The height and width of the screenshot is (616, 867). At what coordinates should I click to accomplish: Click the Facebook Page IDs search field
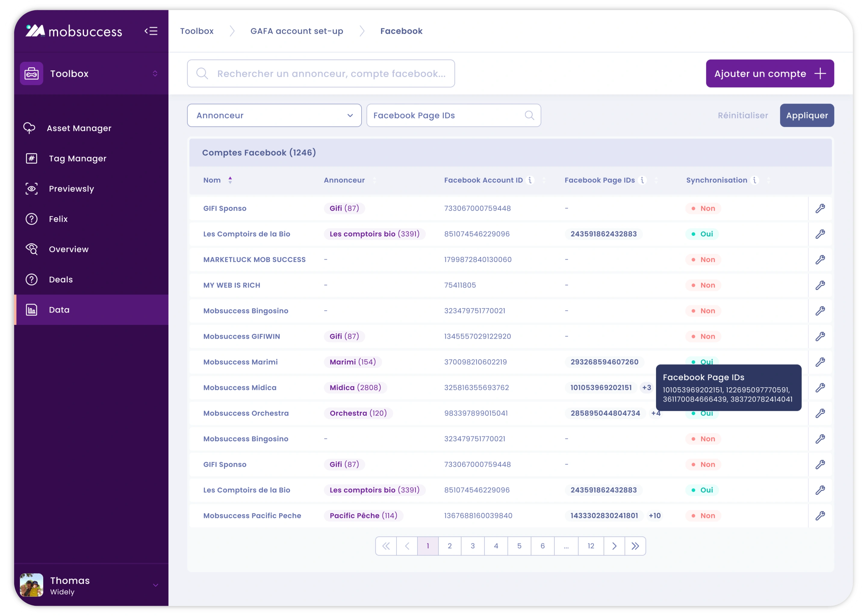(x=448, y=115)
